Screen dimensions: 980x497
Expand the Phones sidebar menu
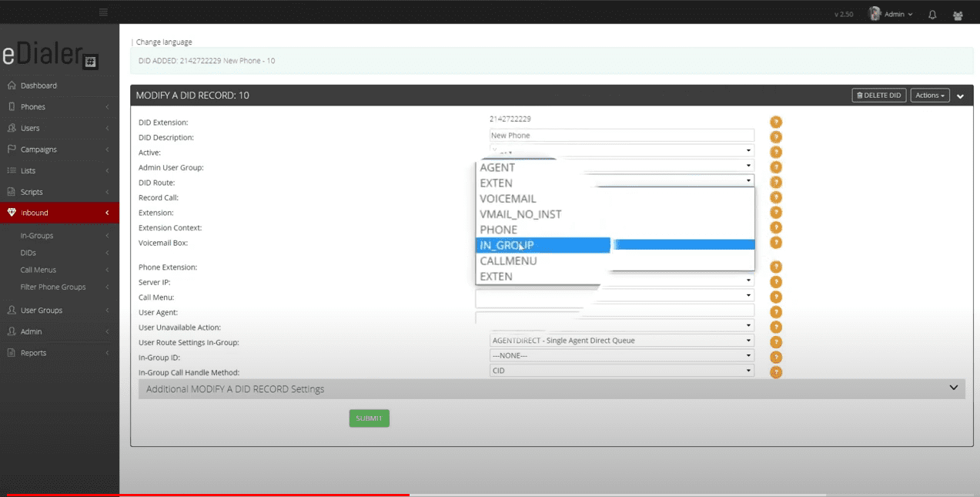[59, 107]
